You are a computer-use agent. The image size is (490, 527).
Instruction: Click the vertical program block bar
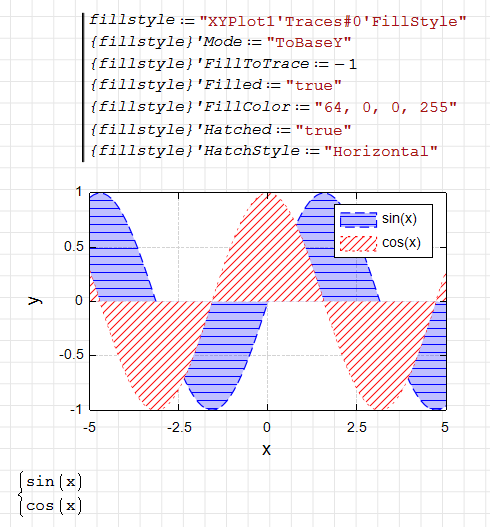click(83, 87)
